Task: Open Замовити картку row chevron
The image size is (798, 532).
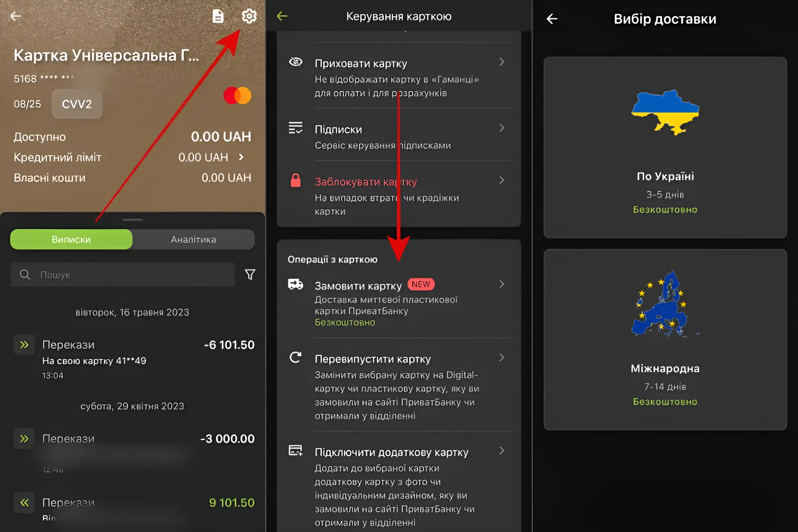Action: pyautogui.click(x=502, y=284)
